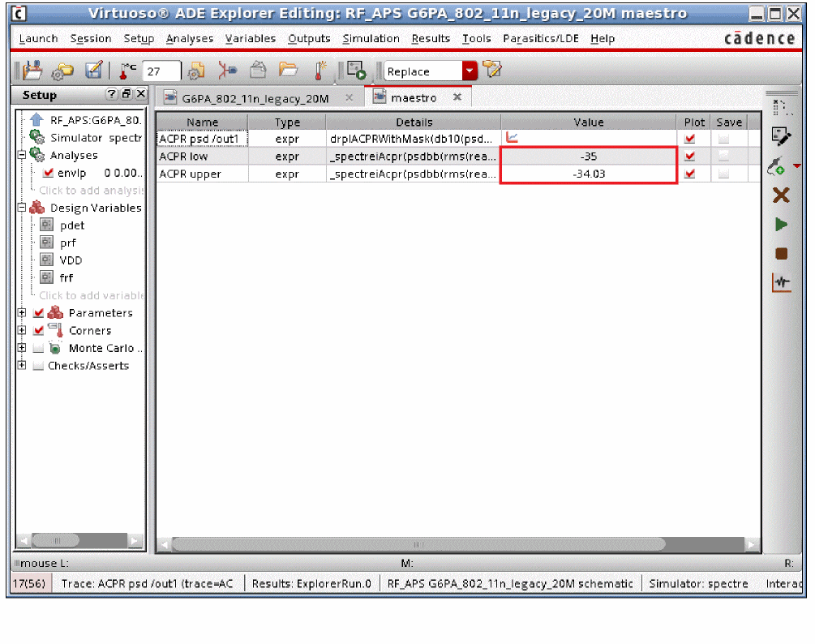Screen dimensions: 815x644
Task: Click the sparkling thermometer toolbar icon
Action: pos(320,71)
